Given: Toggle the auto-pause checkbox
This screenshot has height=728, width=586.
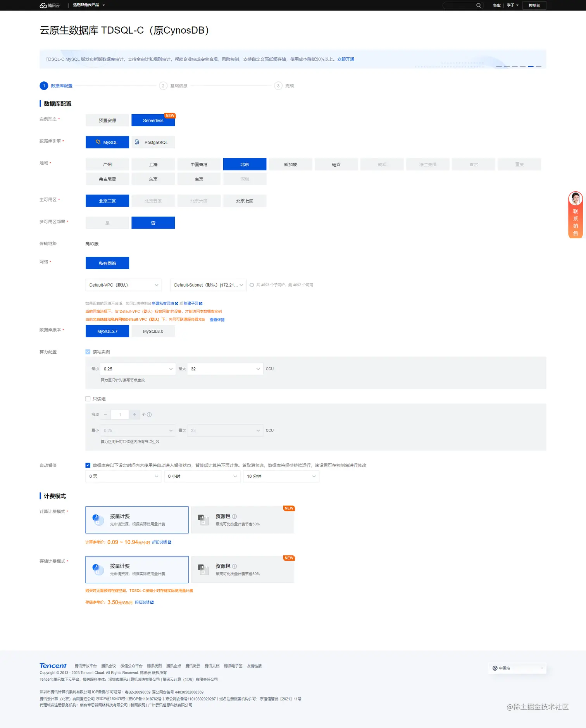Looking at the screenshot, I should pos(88,465).
